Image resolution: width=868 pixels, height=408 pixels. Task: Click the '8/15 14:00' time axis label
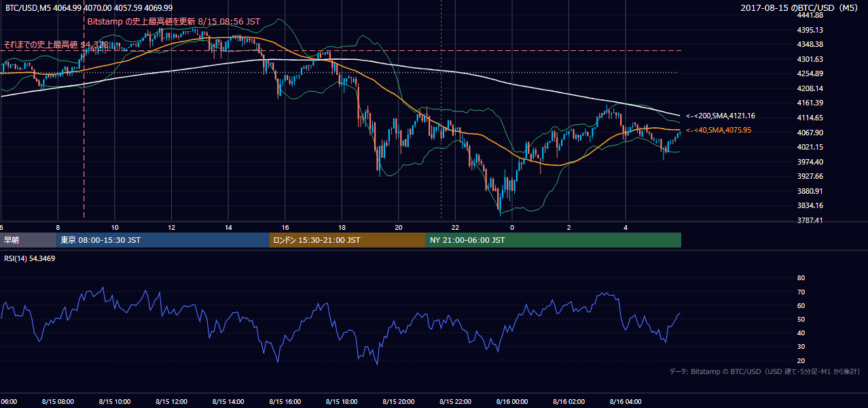228,402
